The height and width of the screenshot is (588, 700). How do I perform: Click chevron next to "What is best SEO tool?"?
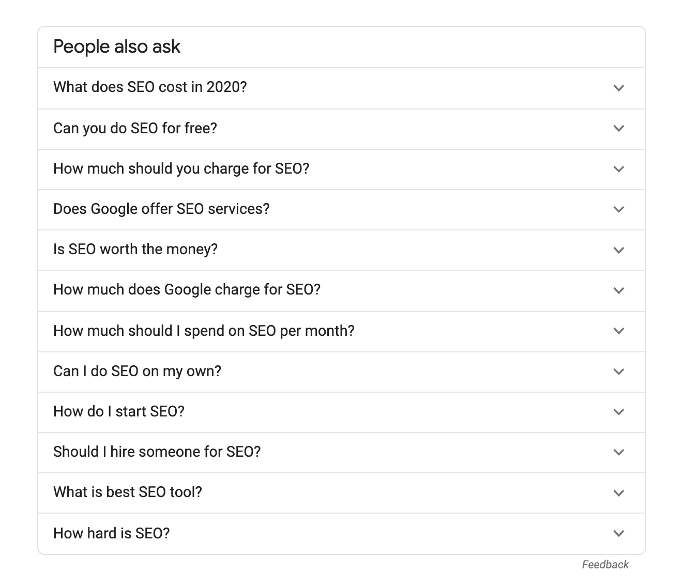coord(618,493)
